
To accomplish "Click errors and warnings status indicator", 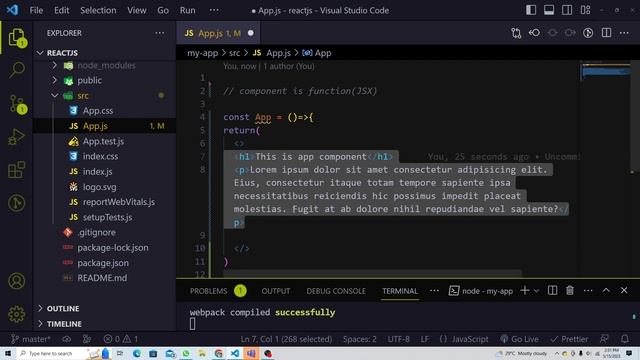I will click(121, 339).
